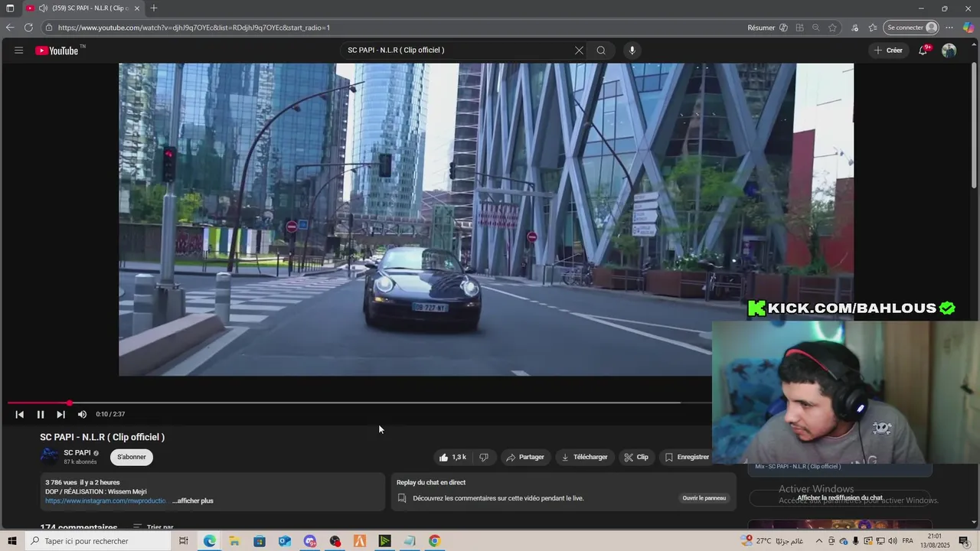Screen dimensions: 980x551
Task: Add page to favorites with star icon
Action: tap(832, 28)
